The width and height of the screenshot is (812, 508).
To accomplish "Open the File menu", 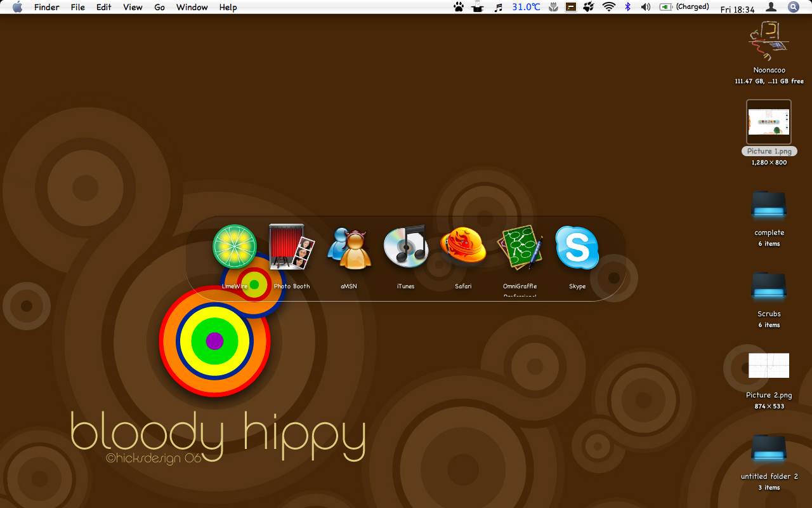I will tap(77, 7).
